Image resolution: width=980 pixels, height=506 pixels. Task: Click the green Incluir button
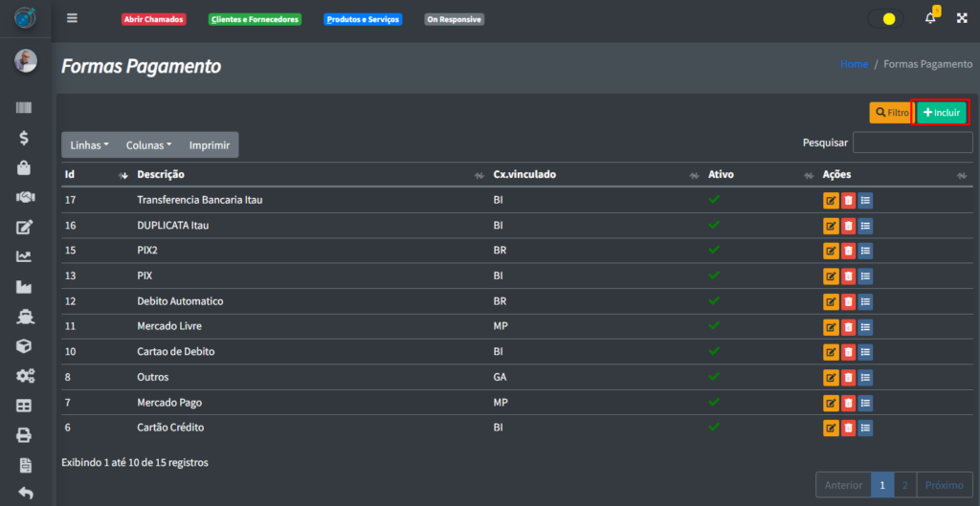coord(942,113)
